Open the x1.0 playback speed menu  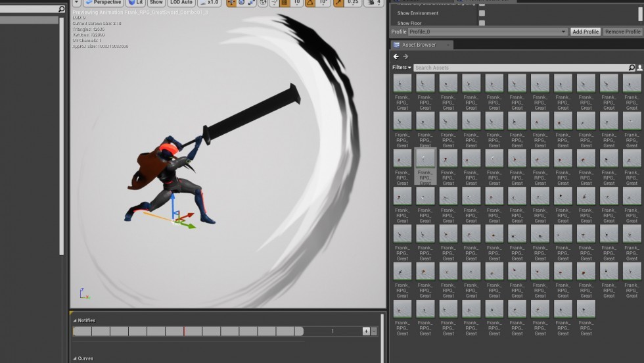[x=210, y=3]
